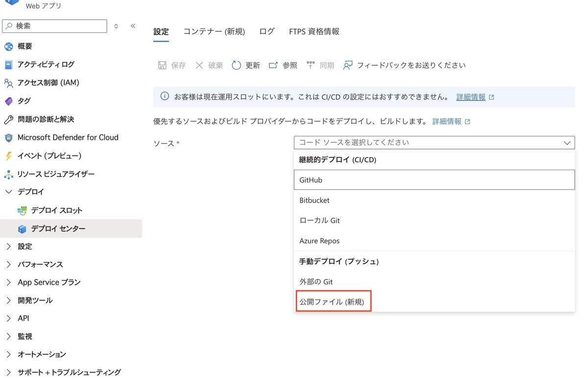The image size is (588, 380).
Task: Expand the オートメーション section
Action: click(x=8, y=355)
